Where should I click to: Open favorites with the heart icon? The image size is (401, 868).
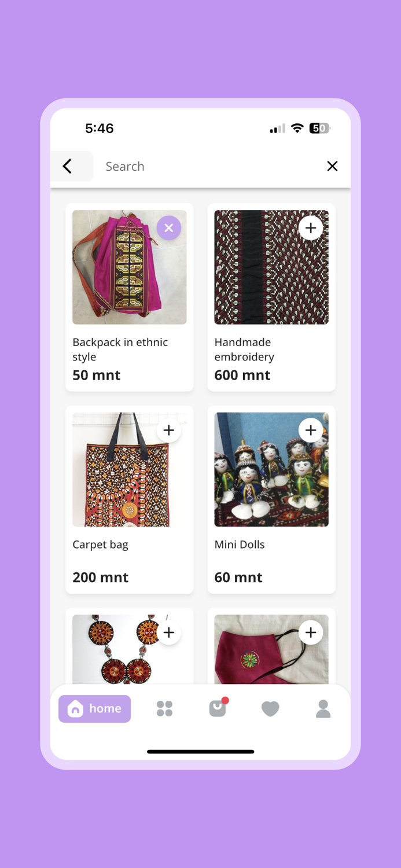[x=270, y=709]
